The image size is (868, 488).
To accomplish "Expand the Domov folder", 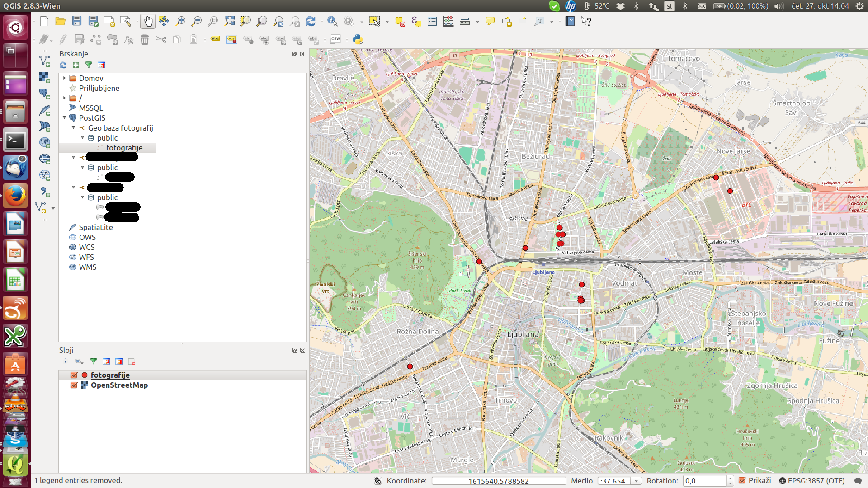I will click(x=64, y=78).
